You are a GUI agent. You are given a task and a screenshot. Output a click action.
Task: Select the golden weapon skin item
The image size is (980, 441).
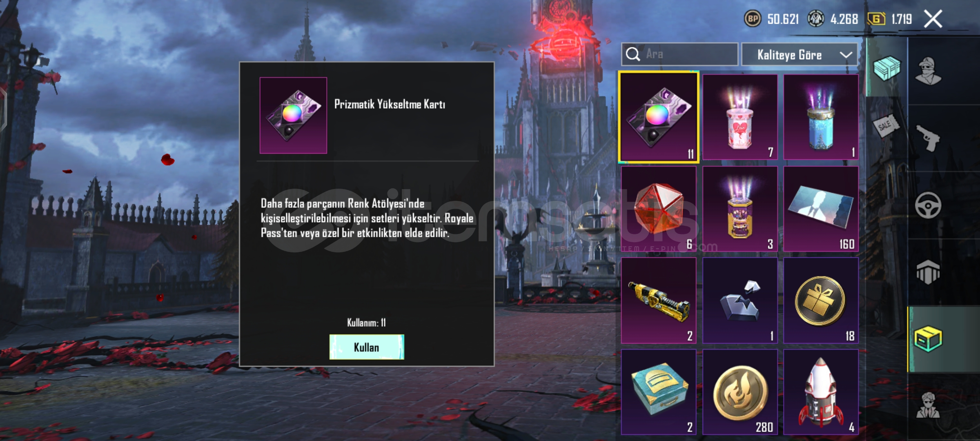(658, 301)
